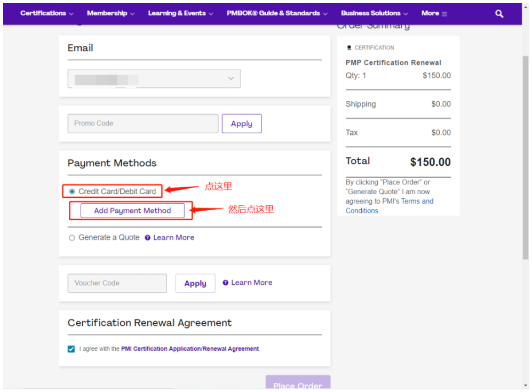532x392 pixels.
Task: Click the Qty: 1 text
Action: pos(355,76)
